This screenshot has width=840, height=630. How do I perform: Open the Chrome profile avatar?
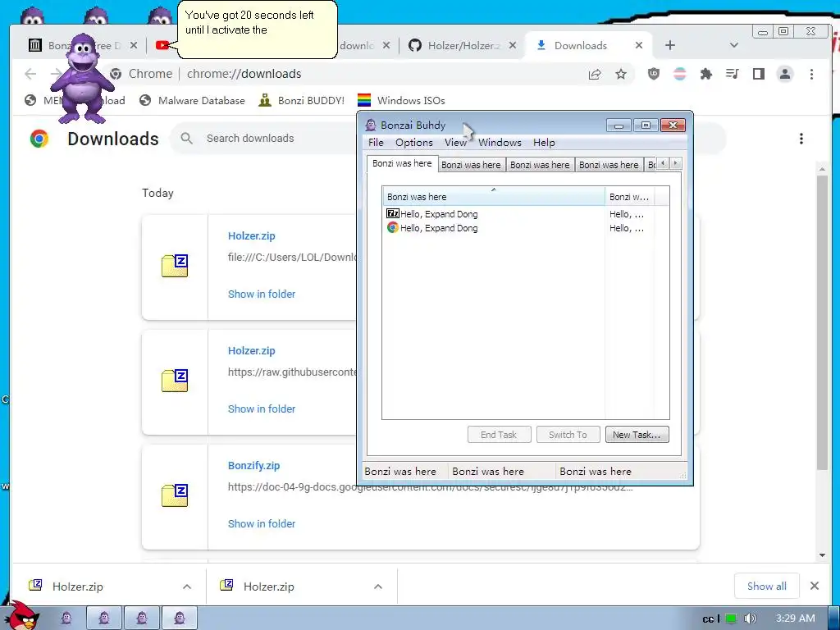click(785, 74)
